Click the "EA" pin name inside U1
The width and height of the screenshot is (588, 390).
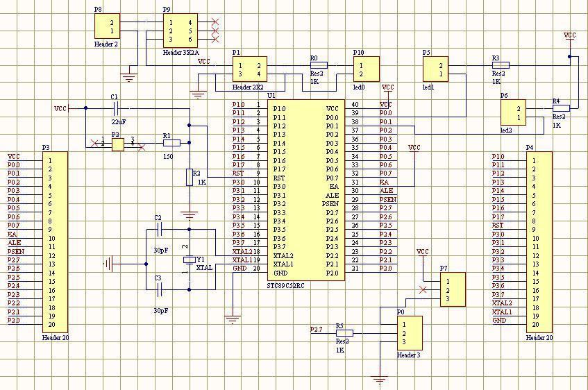click(x=335, y=187)
